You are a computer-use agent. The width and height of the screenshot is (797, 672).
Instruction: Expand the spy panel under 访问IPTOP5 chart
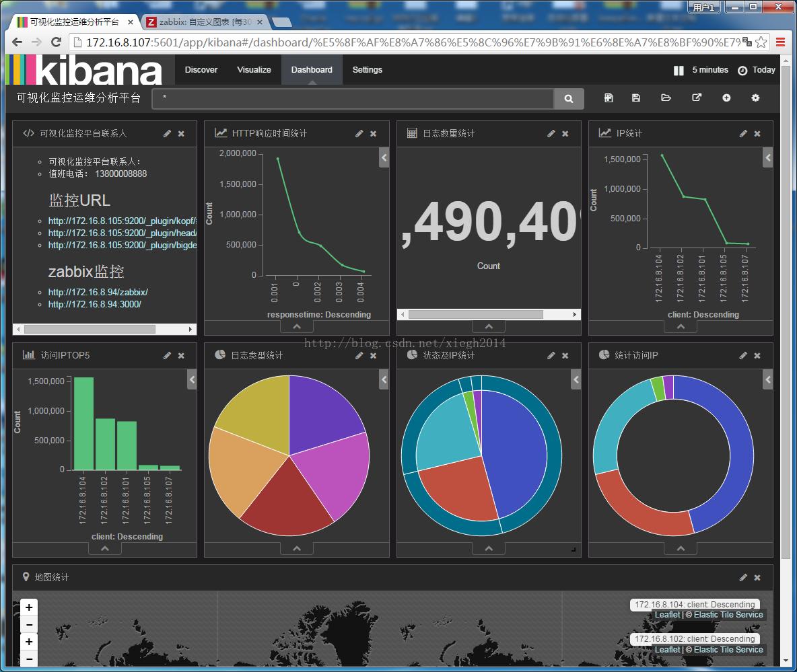click(x=105, y=549)
